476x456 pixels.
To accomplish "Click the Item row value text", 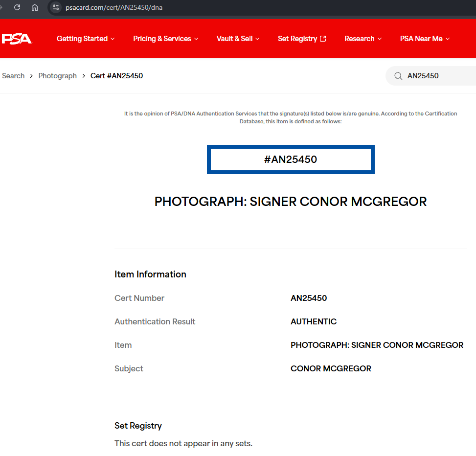I will tap(377, 345).
